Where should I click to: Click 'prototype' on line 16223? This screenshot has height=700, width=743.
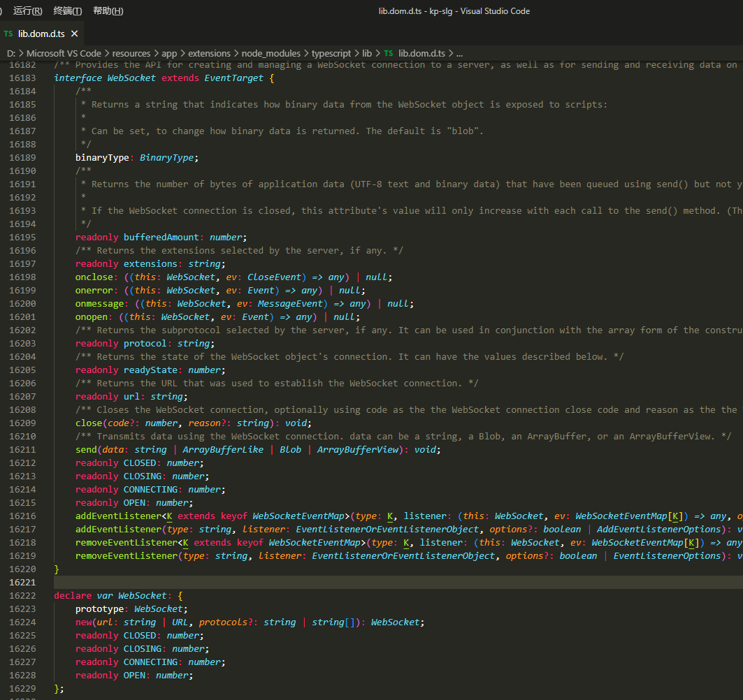[x=99, y=608]
